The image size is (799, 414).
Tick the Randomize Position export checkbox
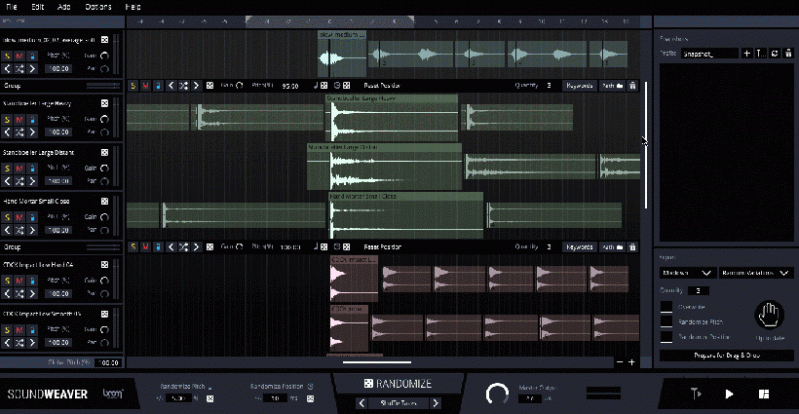(x=667, y=337)
